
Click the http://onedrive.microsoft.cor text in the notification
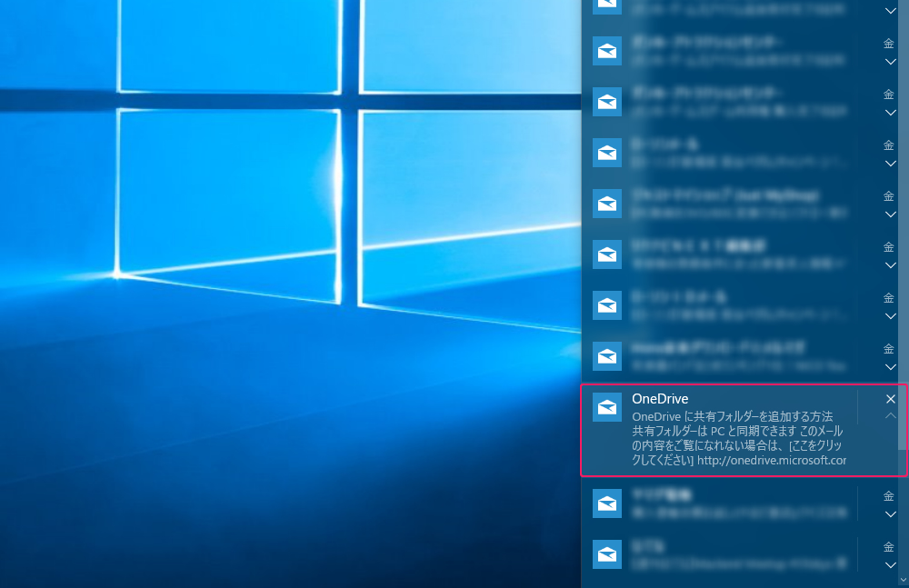[x=772, y=461]
